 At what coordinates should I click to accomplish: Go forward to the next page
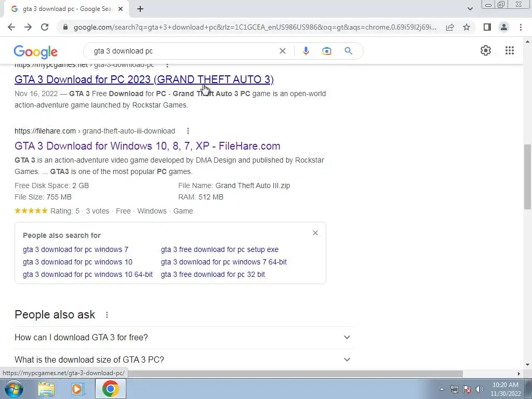28,27
